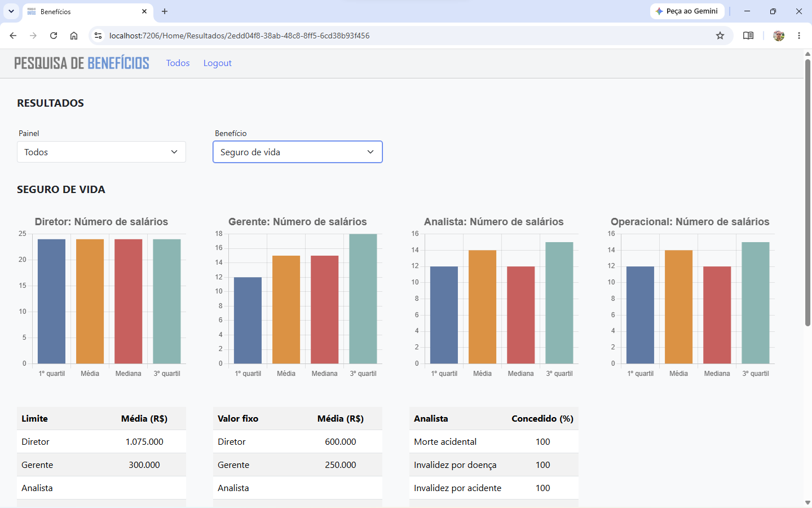Open a new browser tab
The width and height of the screenshot is (812, 508).
[x=165, y=11]
